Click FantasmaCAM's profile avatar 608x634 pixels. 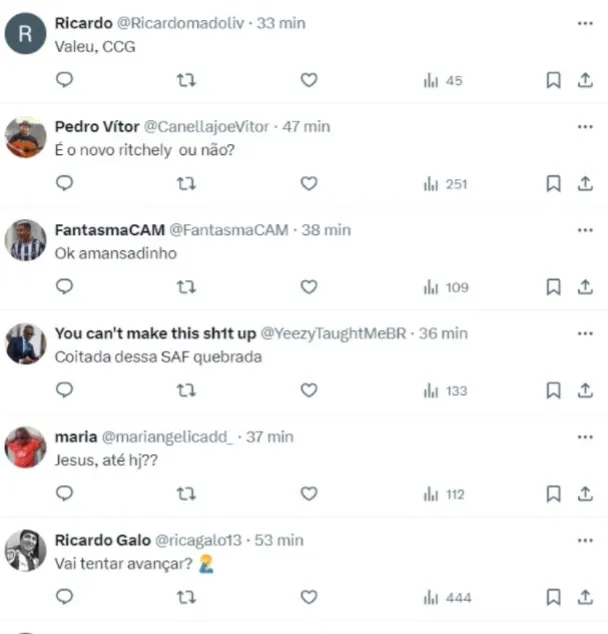pyautogui.click(x=26, y=240)
